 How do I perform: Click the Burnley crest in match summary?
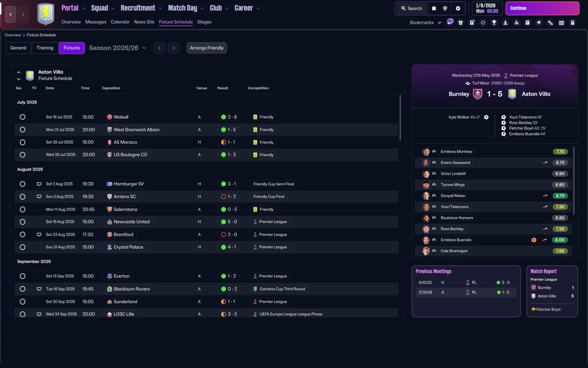478,94
